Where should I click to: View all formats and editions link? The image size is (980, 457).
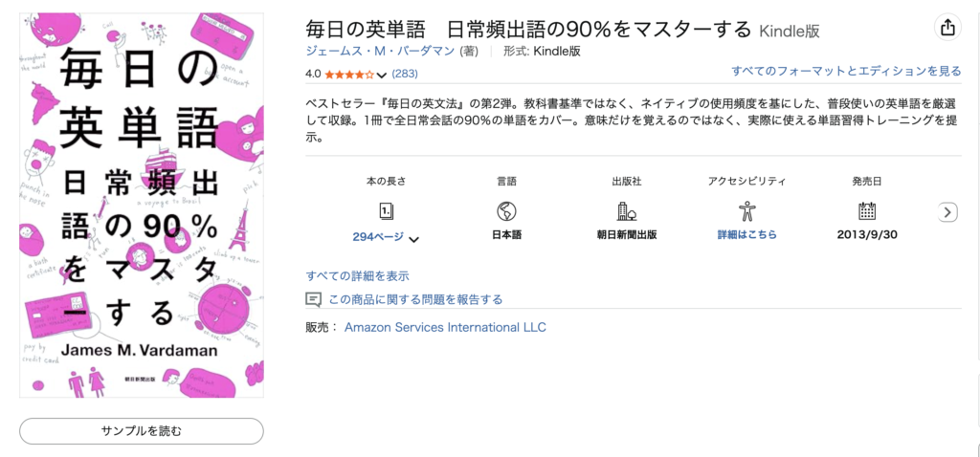tap(846, 71)
